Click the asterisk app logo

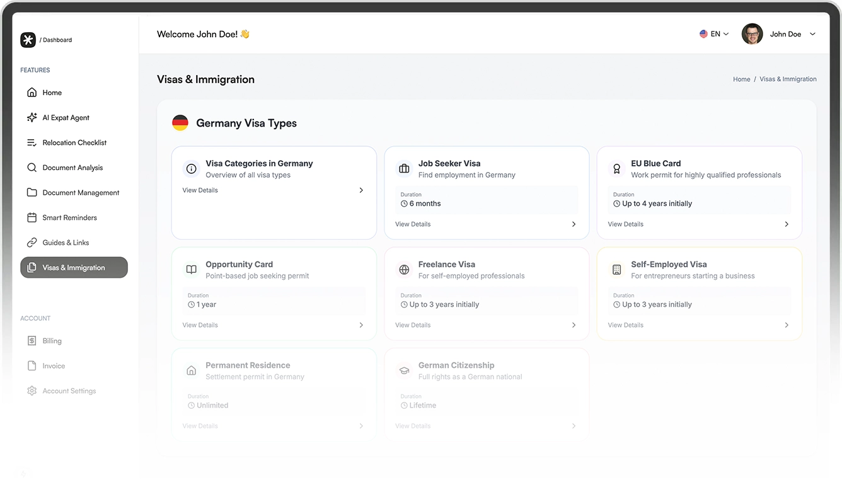[28, 40]
